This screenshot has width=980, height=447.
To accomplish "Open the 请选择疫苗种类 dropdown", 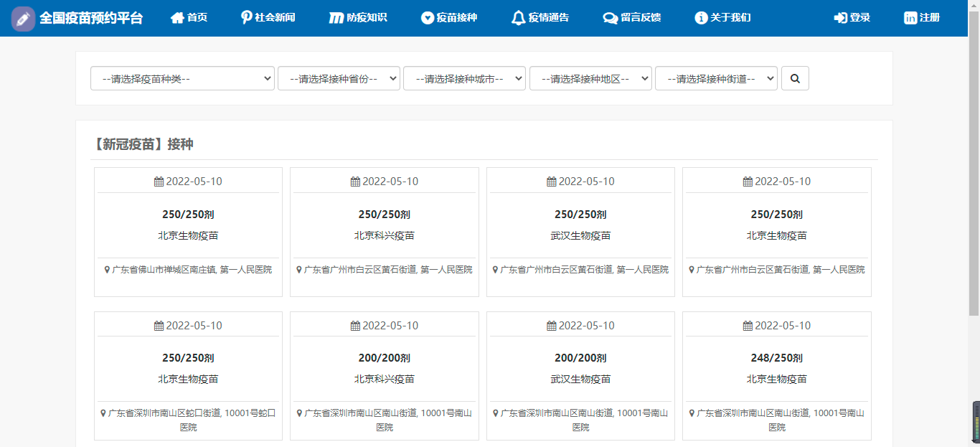I will [x=182, y=79].
